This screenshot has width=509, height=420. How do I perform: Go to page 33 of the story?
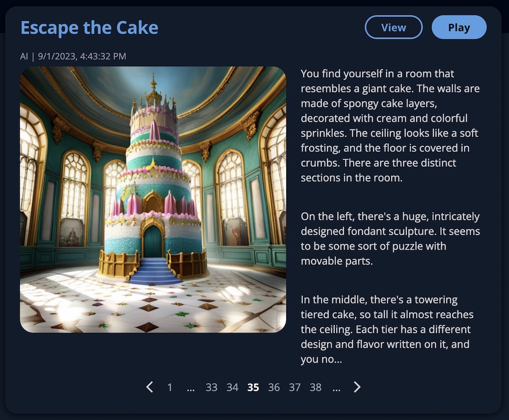pyautogui.click(x=211, y=387)
